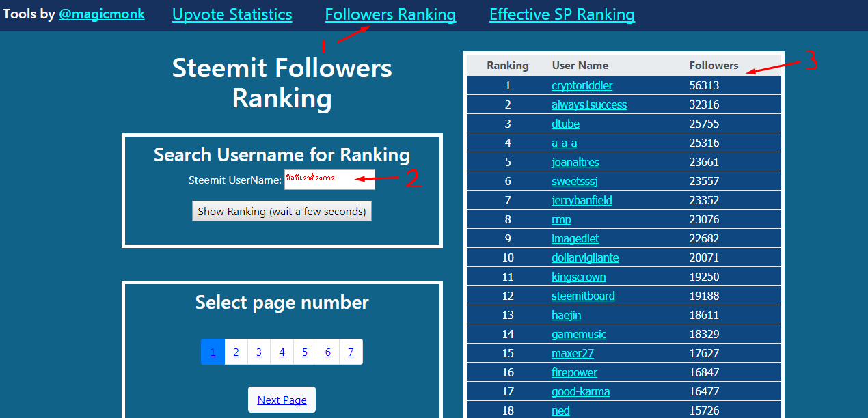Viewport: 868px width, 418px height.
Task: Open gamemusic user profile
Action: click(x=579, y=334)
